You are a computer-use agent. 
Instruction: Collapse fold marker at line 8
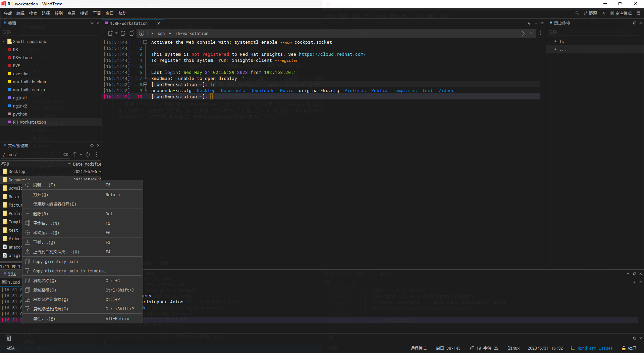point(145,84)
